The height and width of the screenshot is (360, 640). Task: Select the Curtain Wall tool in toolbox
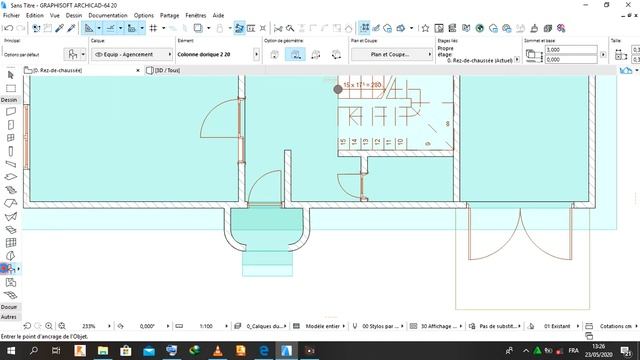[11, 242]
